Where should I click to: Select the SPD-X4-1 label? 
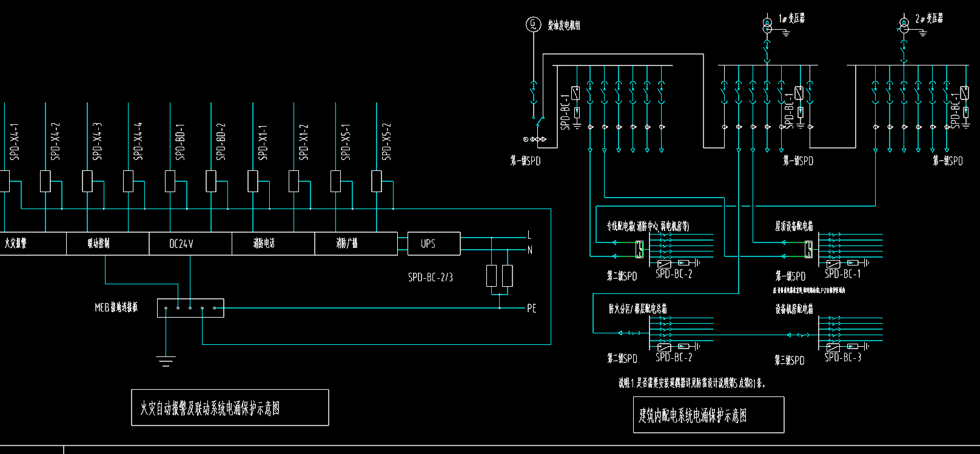[x=15, y=142]
